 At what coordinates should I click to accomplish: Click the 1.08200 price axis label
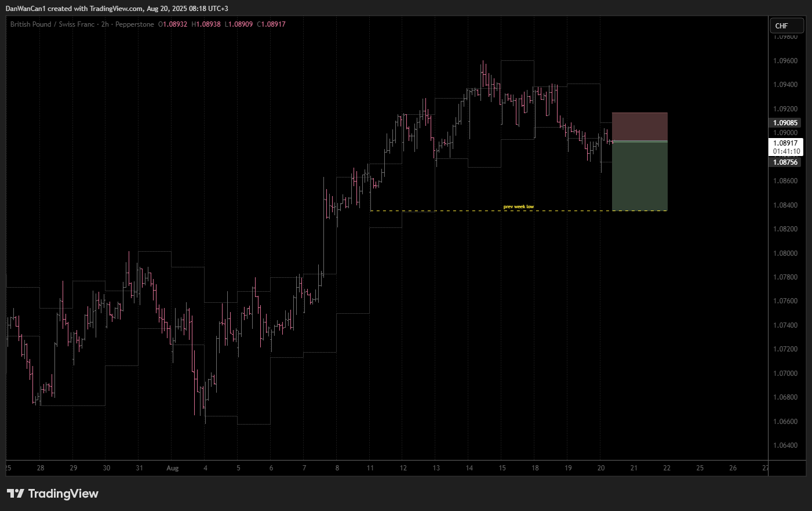(x=785, y=229)
